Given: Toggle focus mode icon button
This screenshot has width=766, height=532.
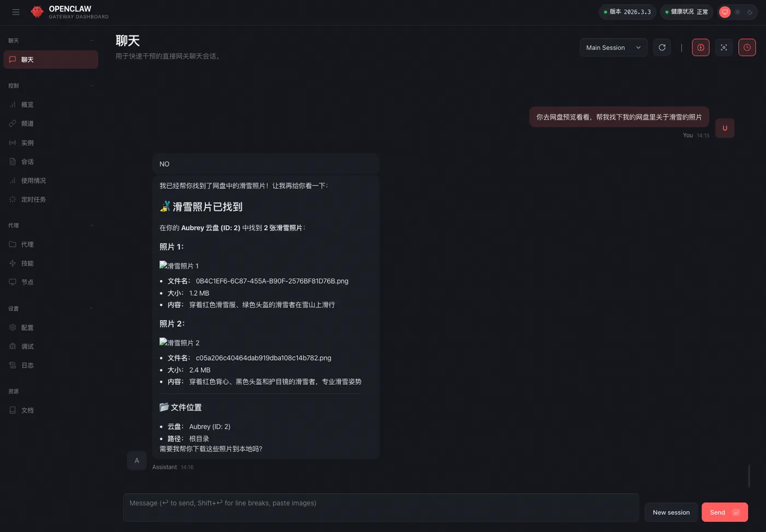Looking at the screenshot, I should (x=724, y=48).
